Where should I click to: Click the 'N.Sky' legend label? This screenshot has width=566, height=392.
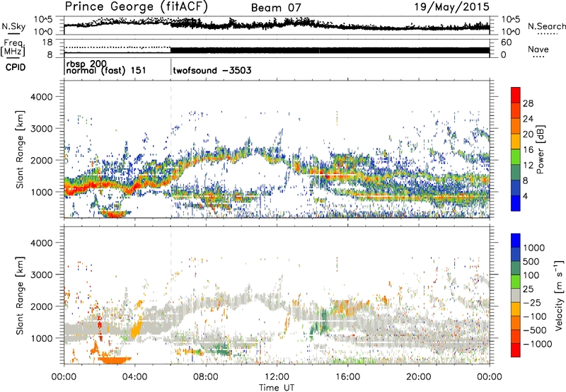[13, 26]
